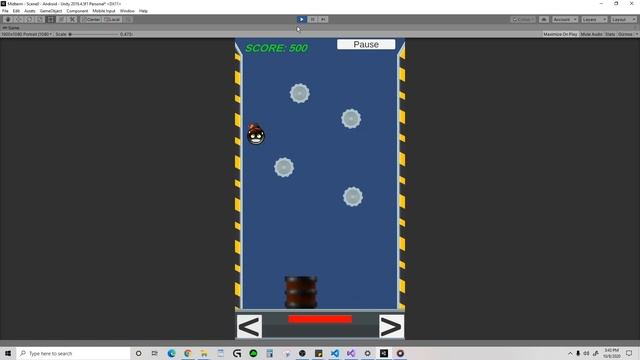Open Cortana from the taskbar
The image size is (640, 360).
pos(138,353)
